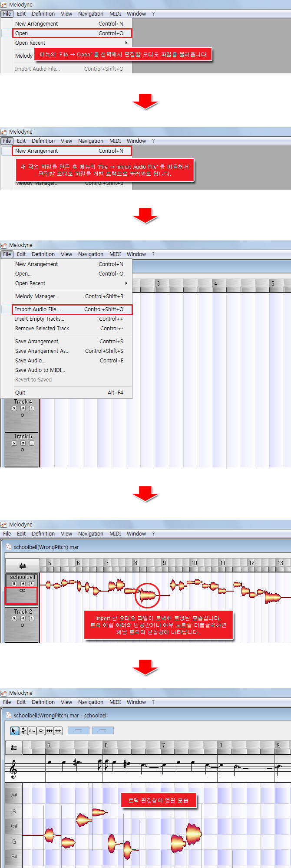Image resolution: width=291 pixels, height=868 pixels.
Task: Click bar 3 on the ruler beside the File menu
Action: click(158, 283)
